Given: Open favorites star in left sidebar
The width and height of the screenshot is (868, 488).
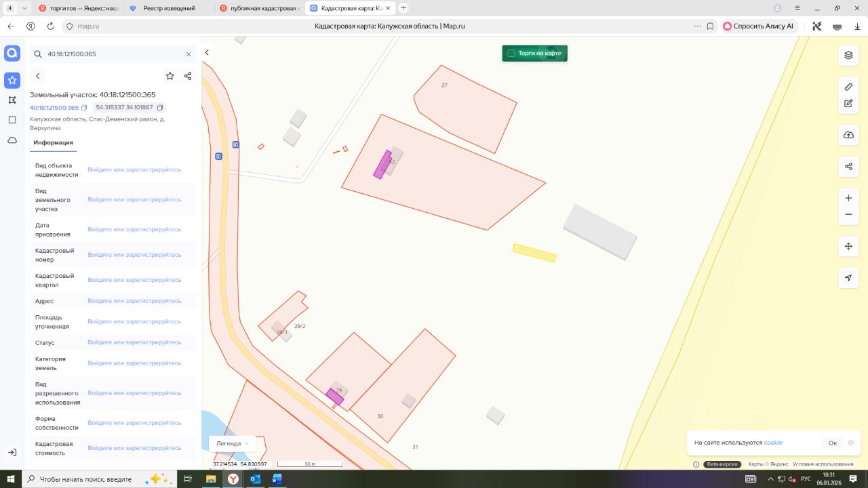Looking at the screenshot, I should click(12, 81).
